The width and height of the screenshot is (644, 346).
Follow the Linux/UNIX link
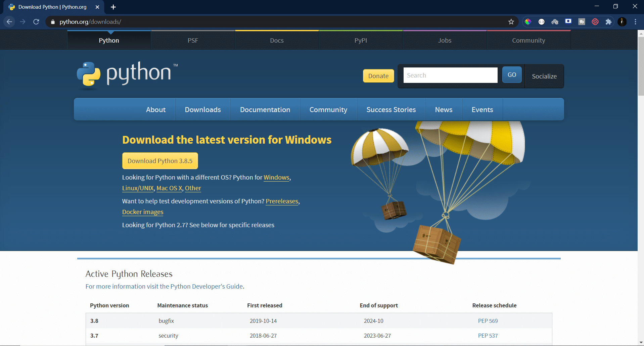pyautogui.click(x=138, y=188)
